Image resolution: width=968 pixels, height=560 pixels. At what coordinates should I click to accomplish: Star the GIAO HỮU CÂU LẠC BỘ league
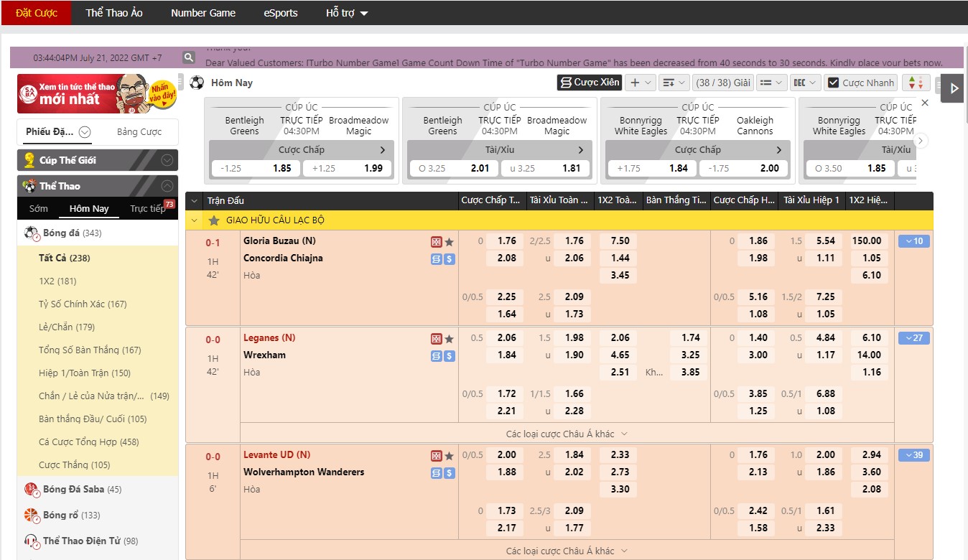[x=214, y=220]
